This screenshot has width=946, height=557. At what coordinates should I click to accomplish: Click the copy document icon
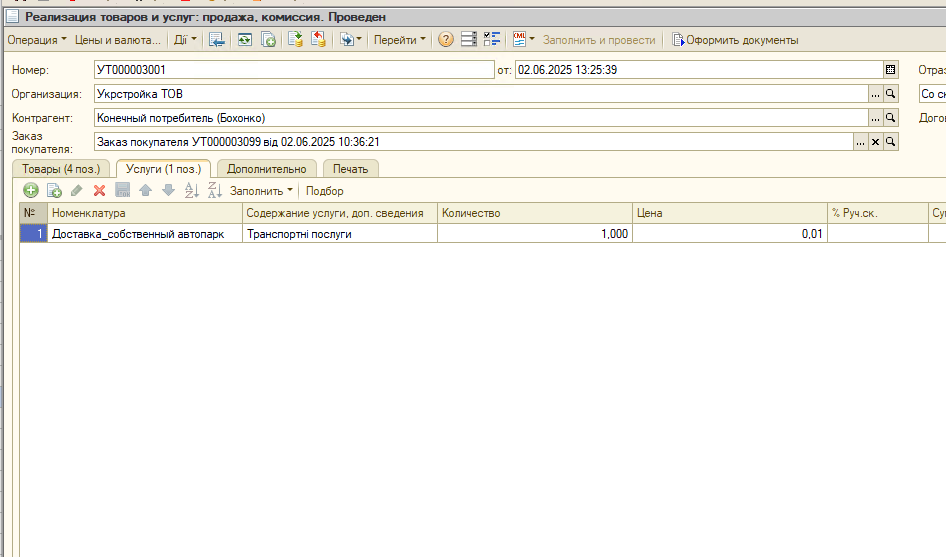pyautogui.click(x=268, y=40)
